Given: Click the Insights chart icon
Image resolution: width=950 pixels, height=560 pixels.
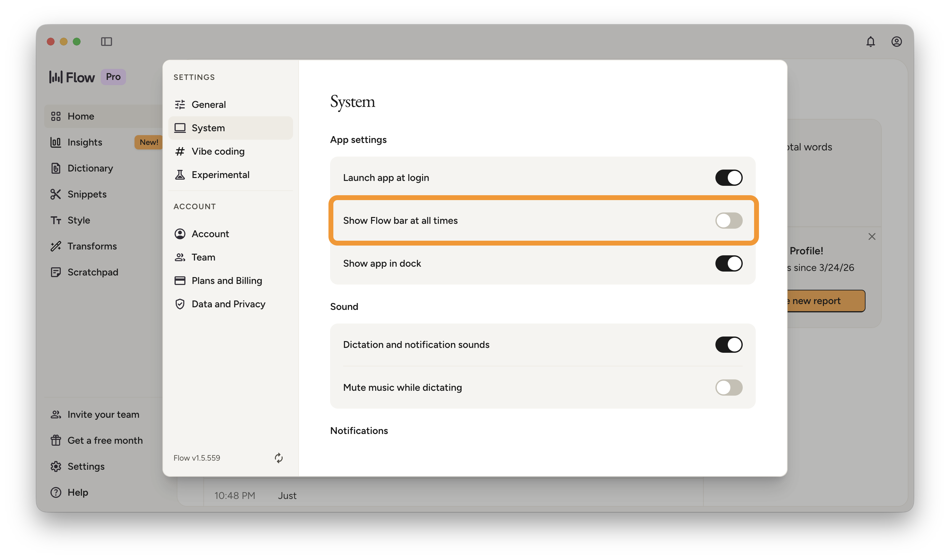Looking at the screenshot, I should click(56, 142).
